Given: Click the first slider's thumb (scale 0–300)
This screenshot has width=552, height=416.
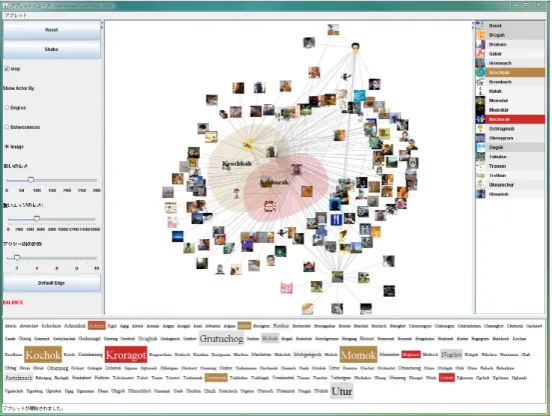Looking at the screenshot, I should pyautogui.click(x=31, y=180).
